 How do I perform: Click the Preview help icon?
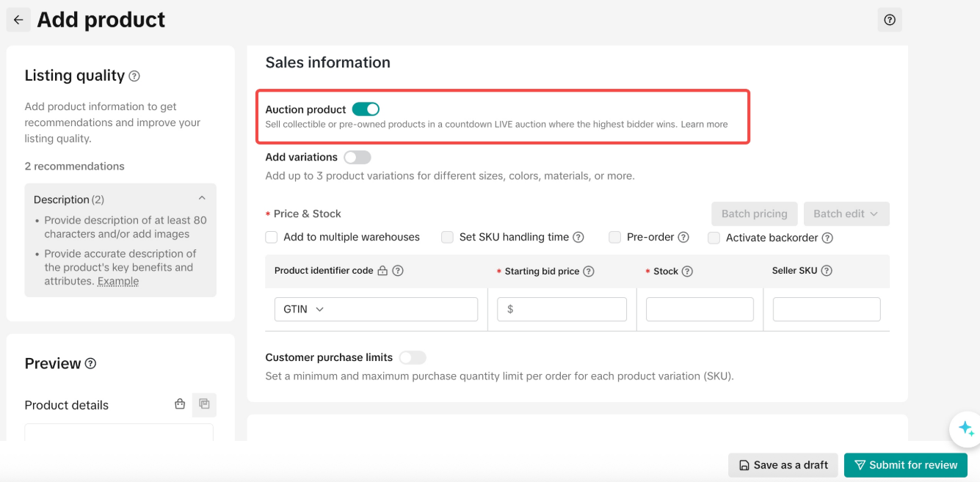(90, 364)
